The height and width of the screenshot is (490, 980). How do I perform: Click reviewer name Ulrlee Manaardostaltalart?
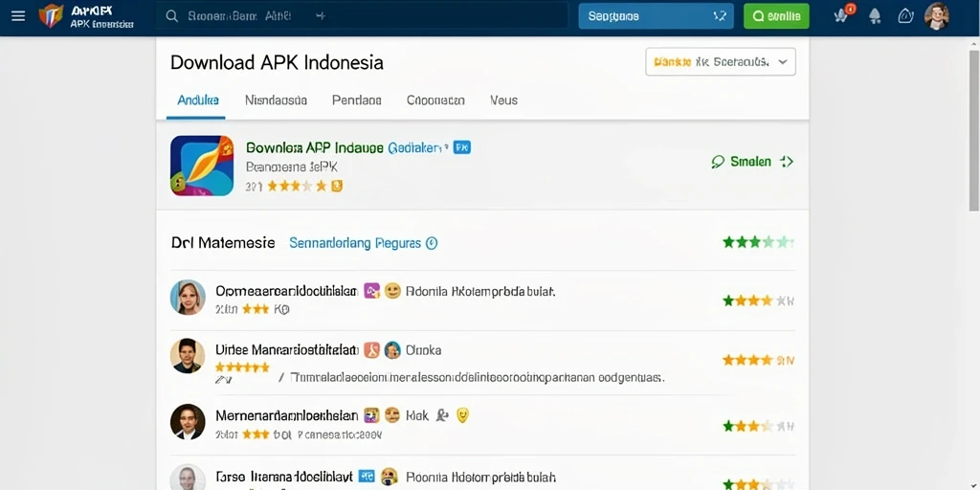pyautogui.click(x=286, y=350)
